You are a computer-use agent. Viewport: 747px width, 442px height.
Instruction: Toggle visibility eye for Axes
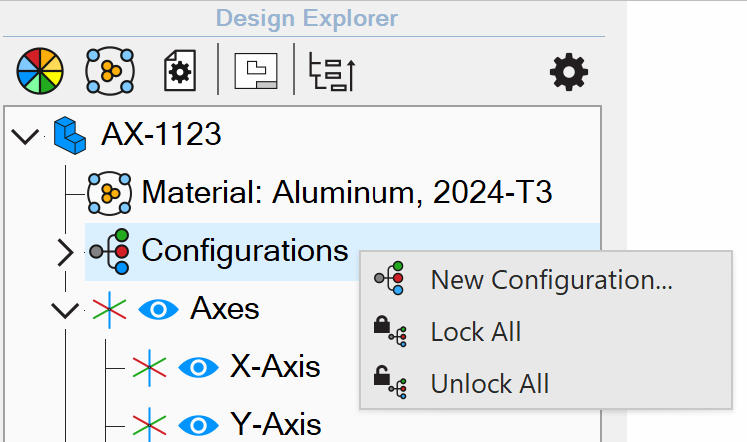[158, 310]
